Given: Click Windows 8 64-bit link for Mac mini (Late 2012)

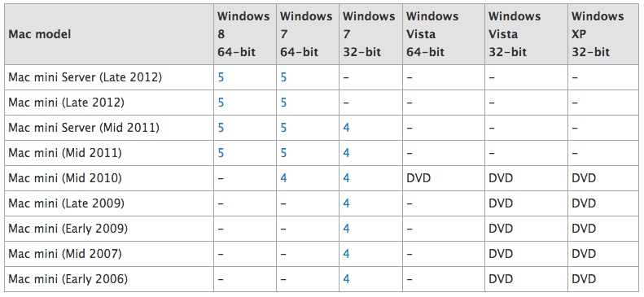Looking at the screenshot, I should [x=221, y=103].
